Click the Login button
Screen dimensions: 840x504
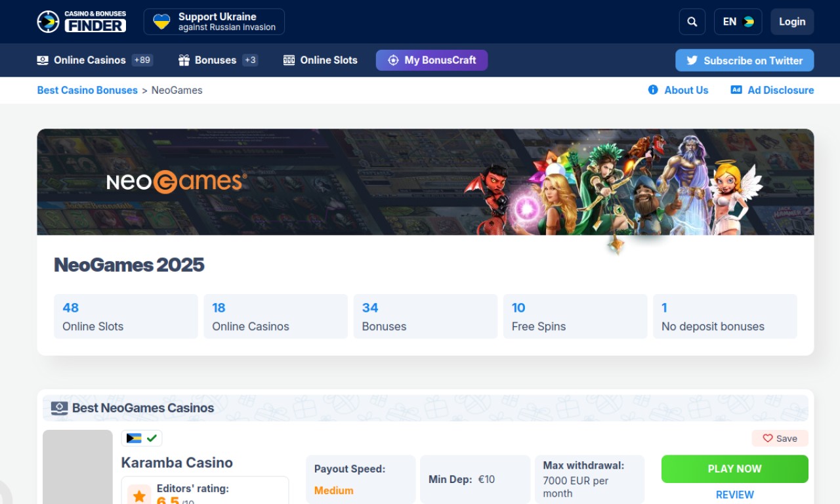pyautogui.click(x=792, y=22)
